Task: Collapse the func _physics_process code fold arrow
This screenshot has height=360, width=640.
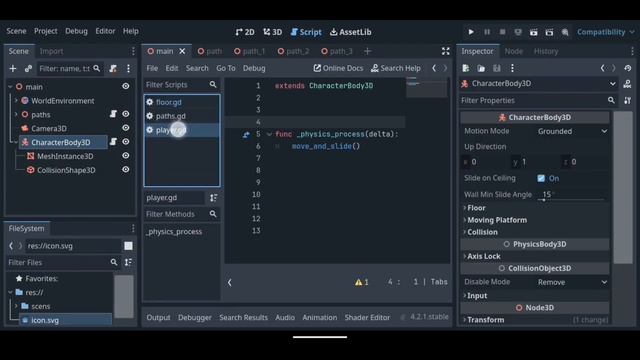Action: click(269, 134)
